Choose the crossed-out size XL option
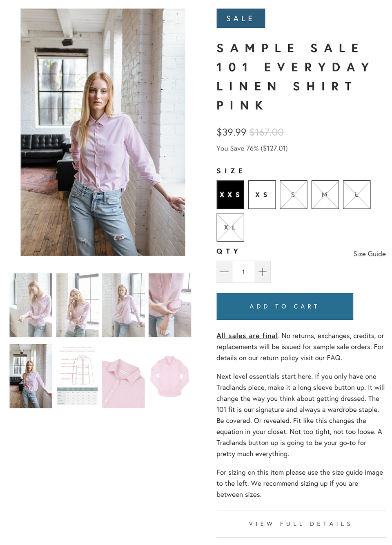 tap(230, 227)
